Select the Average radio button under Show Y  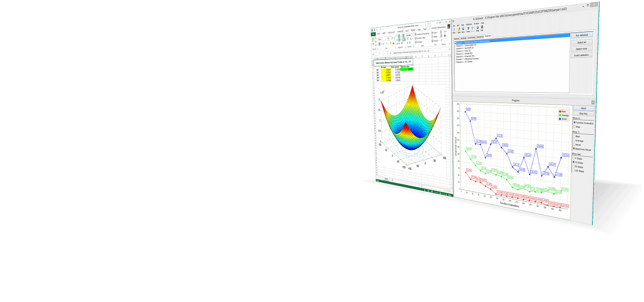pos(574,140)
